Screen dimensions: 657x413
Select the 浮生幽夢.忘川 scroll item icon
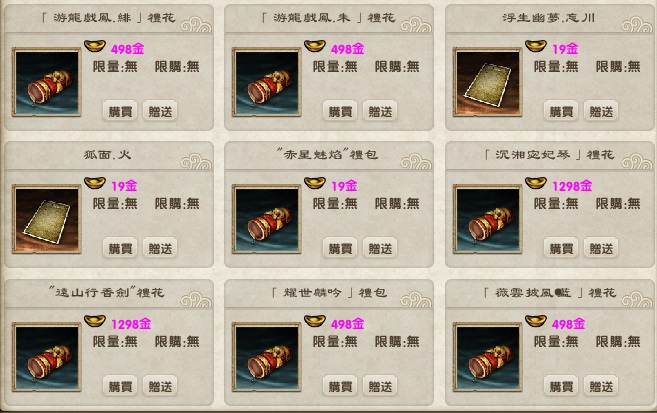[x=488, y=82]
